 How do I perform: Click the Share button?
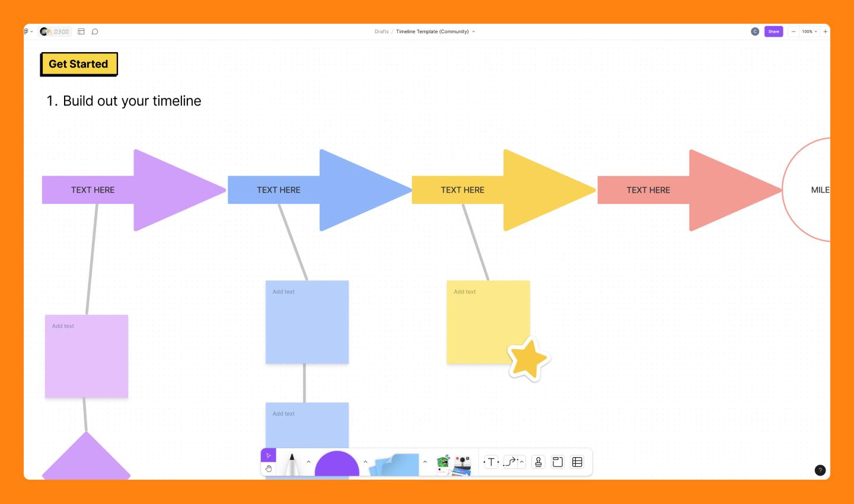click(773, 31)
